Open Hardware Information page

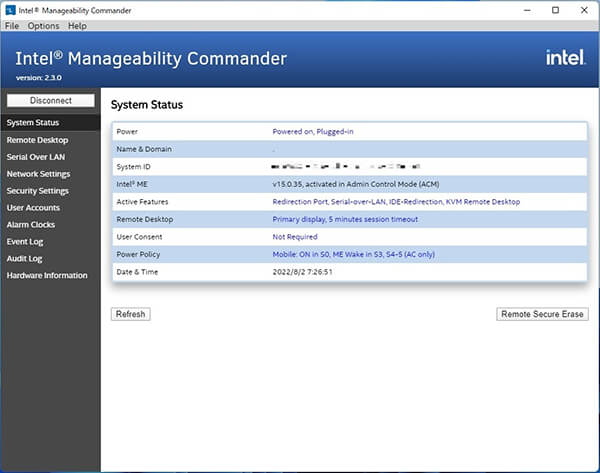click(x=47, y=276)
